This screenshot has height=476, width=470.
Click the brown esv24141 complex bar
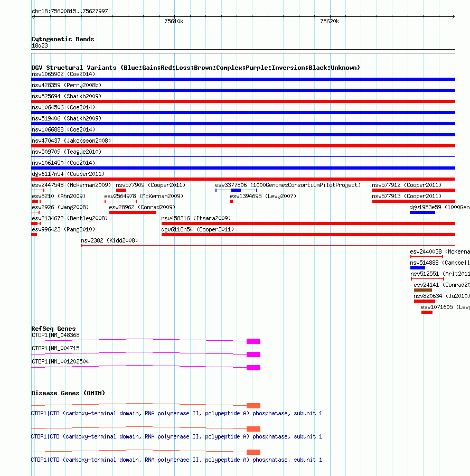423,290
